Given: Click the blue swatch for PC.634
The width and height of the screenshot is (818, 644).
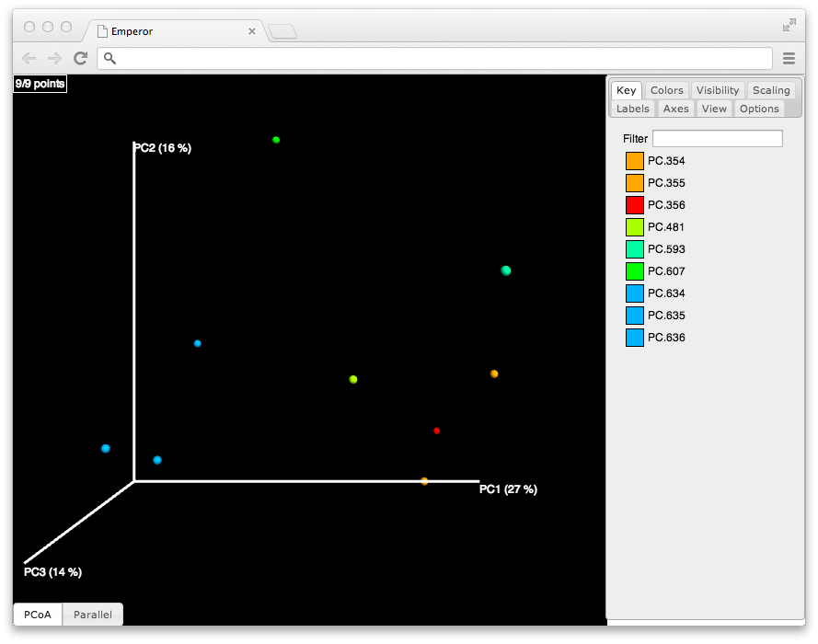Looking at the screenshot, I should tap(634, 293).
